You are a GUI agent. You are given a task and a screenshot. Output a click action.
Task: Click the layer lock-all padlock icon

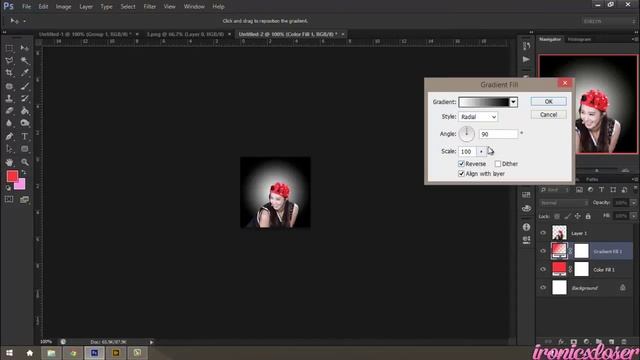point(588,216)
